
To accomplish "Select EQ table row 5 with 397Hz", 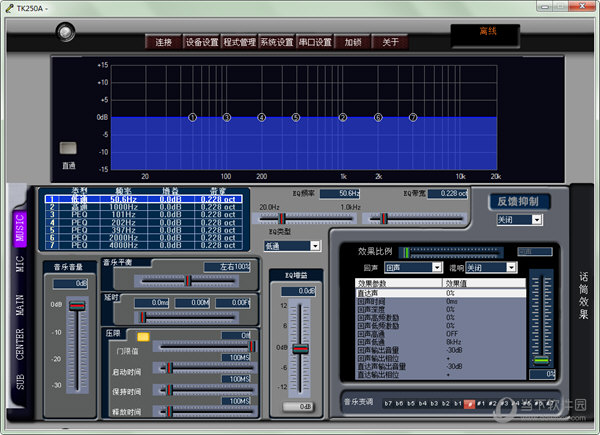I will coord(143,230).
